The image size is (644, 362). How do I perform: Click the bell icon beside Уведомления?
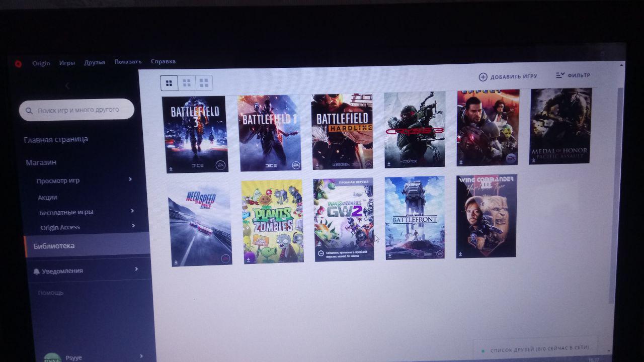(x=36, y=271)
